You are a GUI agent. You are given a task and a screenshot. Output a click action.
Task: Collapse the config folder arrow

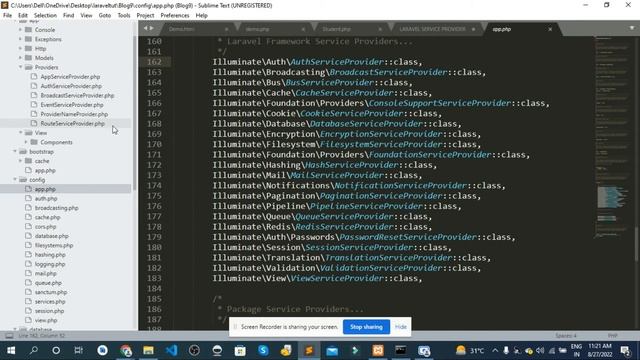point(15,180)
